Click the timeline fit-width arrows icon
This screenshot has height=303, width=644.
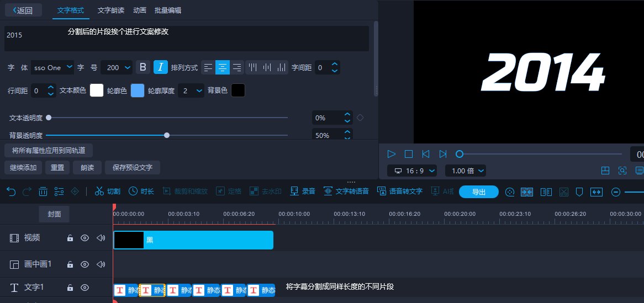(x=596, y=192)
